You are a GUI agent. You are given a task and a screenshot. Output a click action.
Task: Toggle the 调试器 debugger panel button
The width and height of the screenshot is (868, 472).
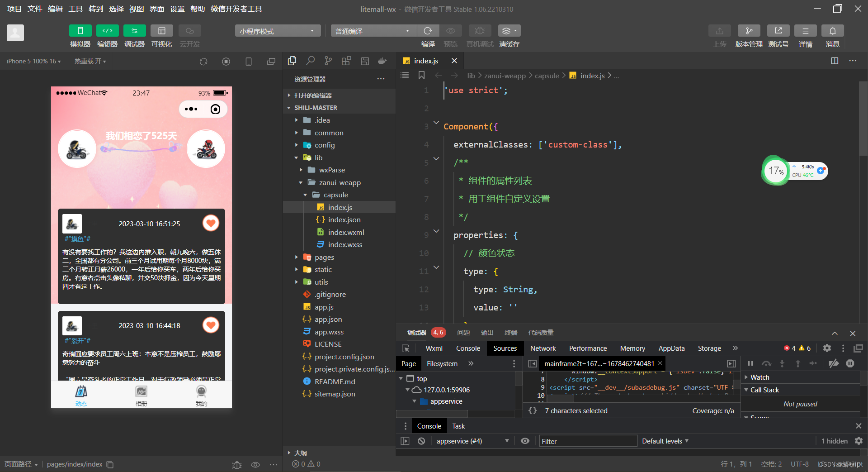[x=134, y=31]
